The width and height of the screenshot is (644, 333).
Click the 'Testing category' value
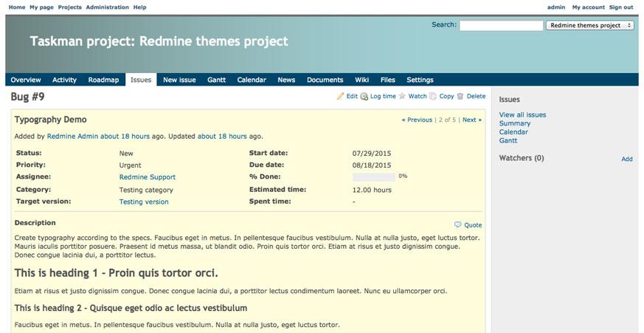[146, 190]
